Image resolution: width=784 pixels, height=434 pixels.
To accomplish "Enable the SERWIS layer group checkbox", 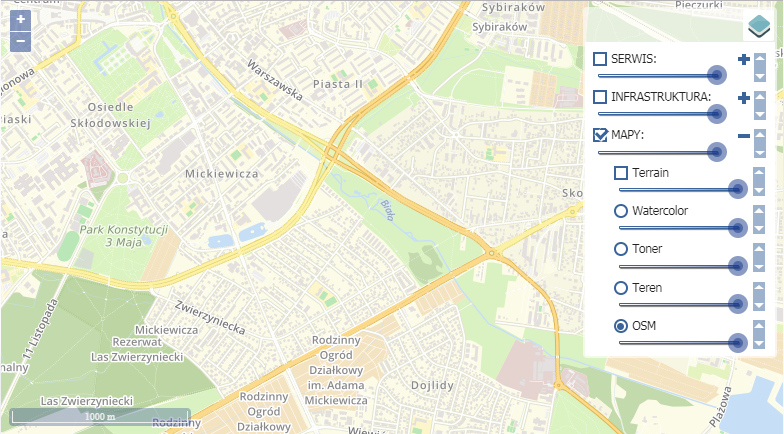I will pos(600,58).
